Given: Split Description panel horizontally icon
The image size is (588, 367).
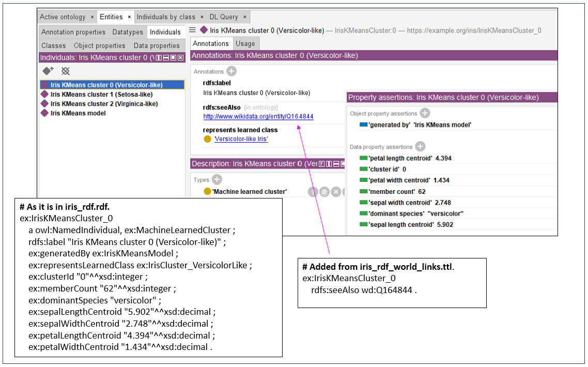Looking at the screenshot, I should point(336,164).
